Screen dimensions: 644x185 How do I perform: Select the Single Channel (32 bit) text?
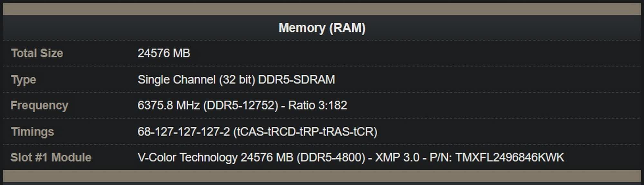click(196, 80)
